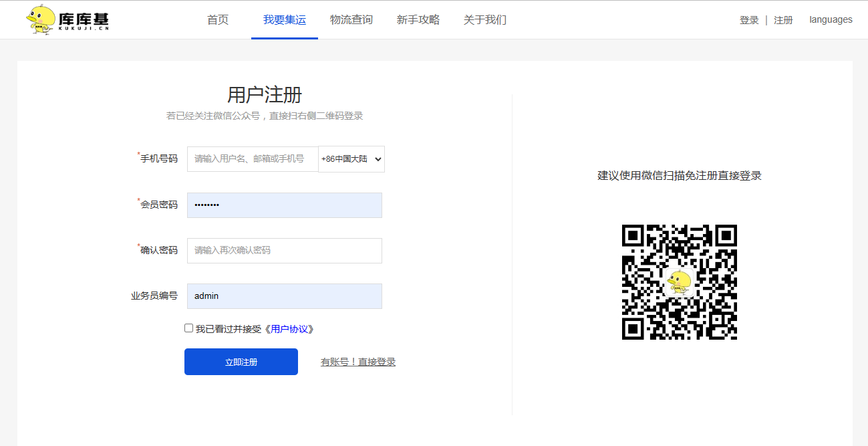Navigate to 关于我们 about page
This screenshot has width=868, height=446.
point(485,20)
